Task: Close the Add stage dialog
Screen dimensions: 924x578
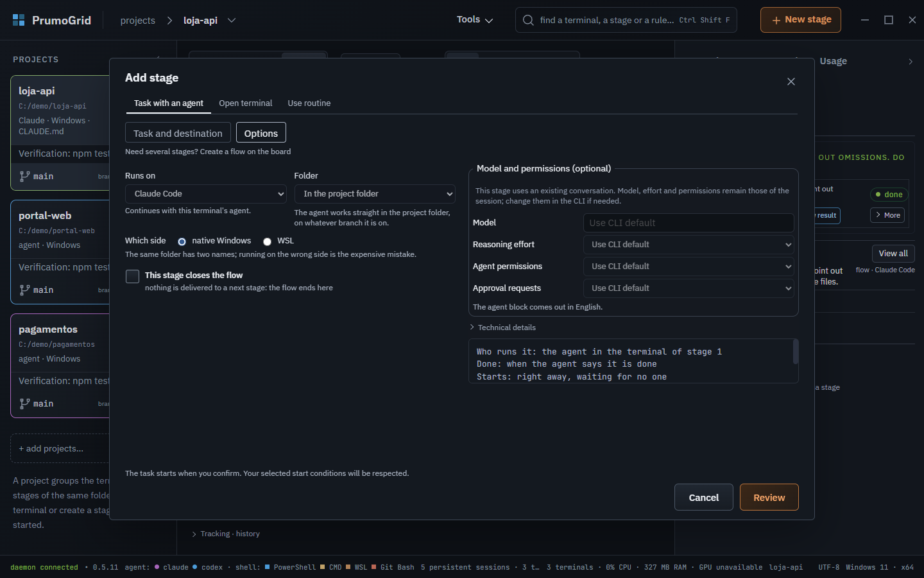Action: click(791, 82)
